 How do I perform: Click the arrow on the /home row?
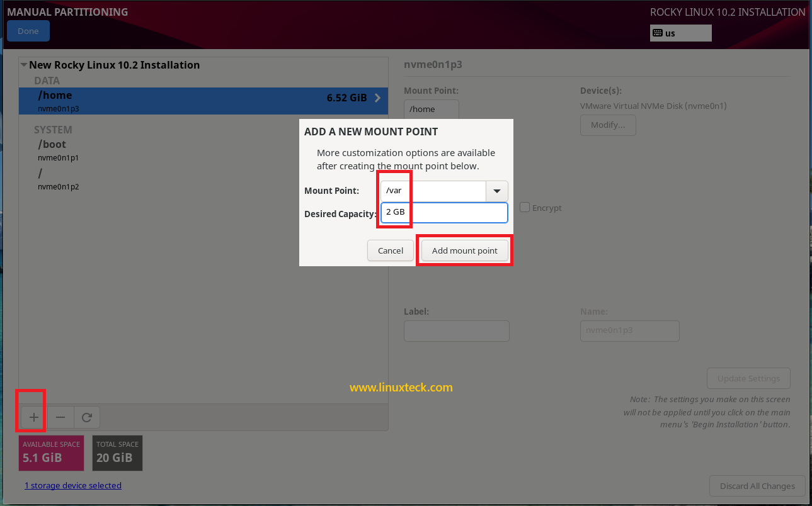pyautogui.click(x=378, y=98)
